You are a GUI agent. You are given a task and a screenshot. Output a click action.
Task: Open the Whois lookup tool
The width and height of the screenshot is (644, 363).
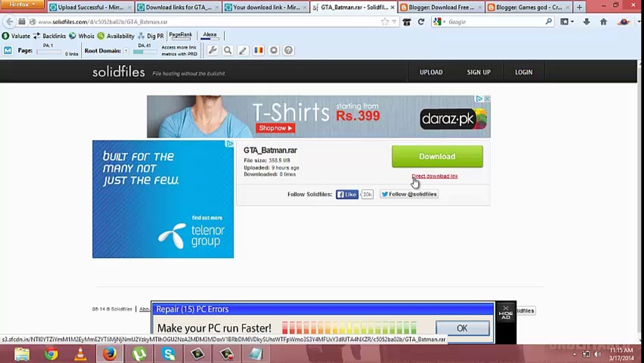[x=82, y=36]
